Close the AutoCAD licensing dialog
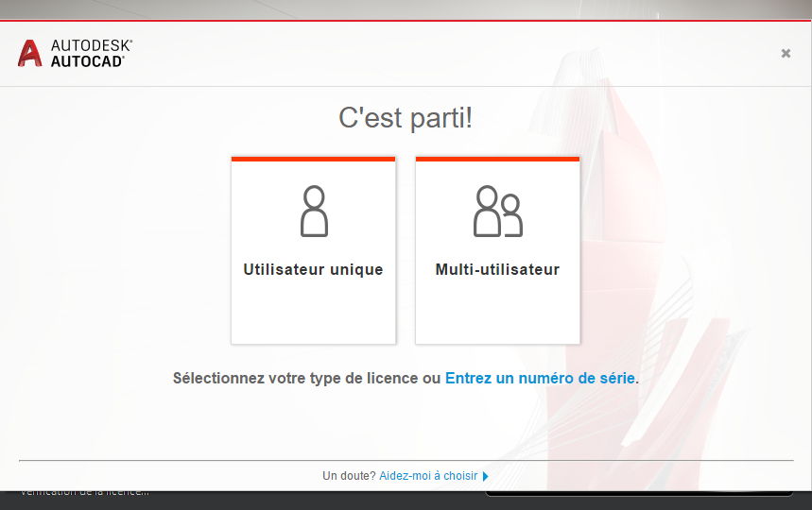Viewport: 812px width, 510px height. tap(786, 53)
